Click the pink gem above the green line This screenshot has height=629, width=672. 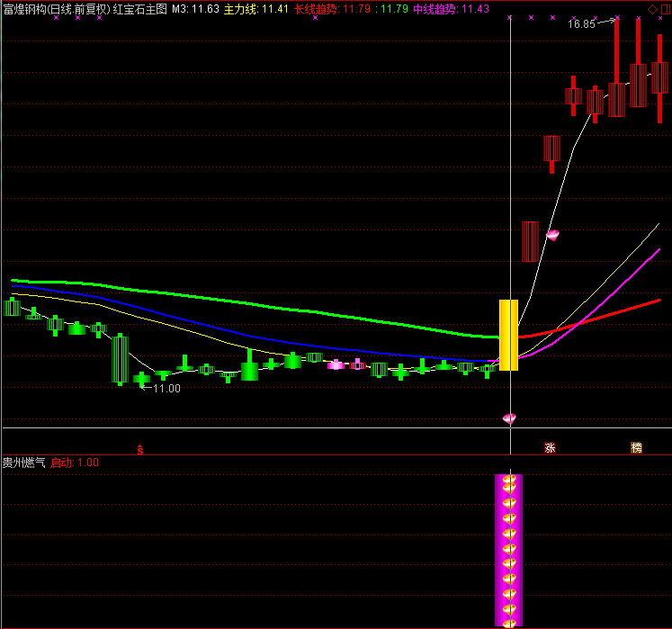point(553,235)
